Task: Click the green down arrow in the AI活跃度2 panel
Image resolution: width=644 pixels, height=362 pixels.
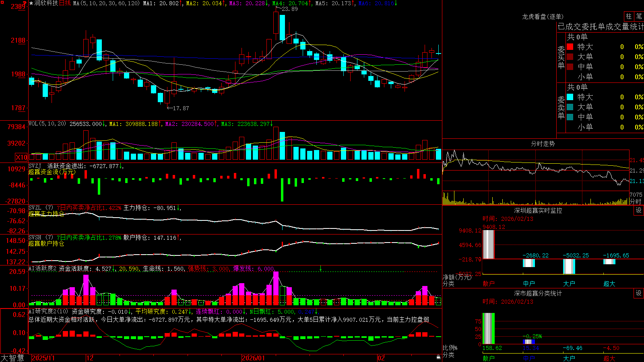Action: click(320, 268)
